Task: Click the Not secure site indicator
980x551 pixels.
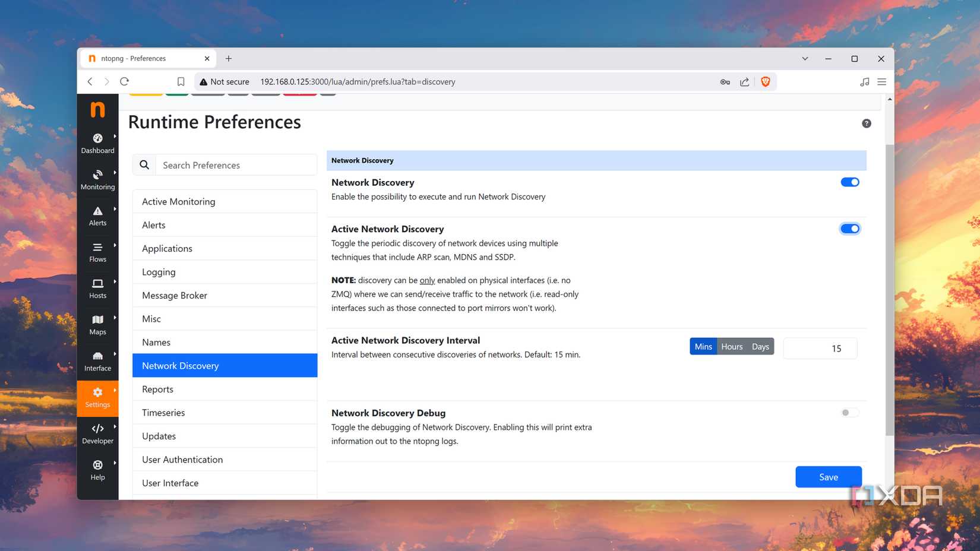Action: point(225,82)
